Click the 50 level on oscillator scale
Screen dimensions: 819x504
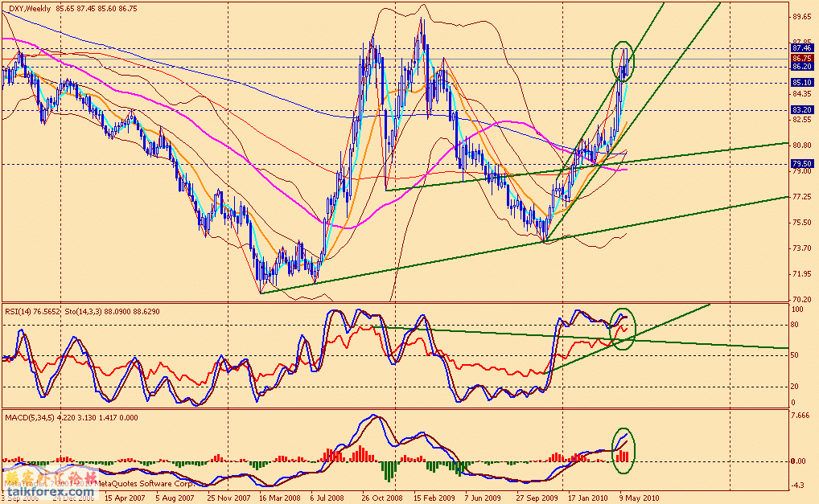796,355
